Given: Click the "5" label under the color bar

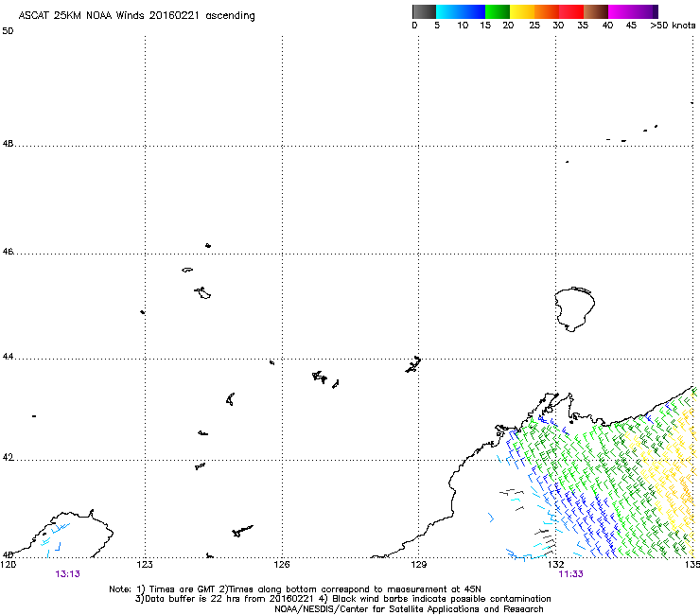Looking at the screenshot, I should (437, 26).
